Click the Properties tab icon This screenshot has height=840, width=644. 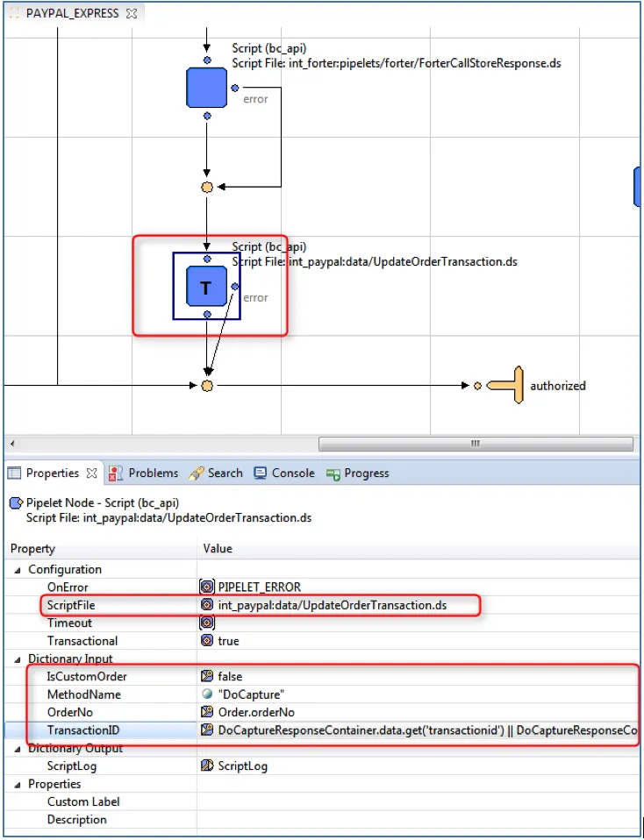click(14, 473)
